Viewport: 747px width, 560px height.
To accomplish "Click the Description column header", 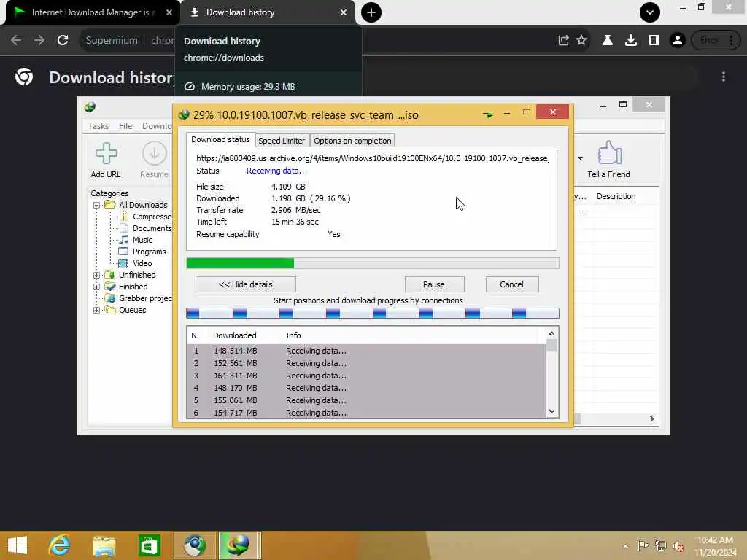I will (x=616, y=196).
